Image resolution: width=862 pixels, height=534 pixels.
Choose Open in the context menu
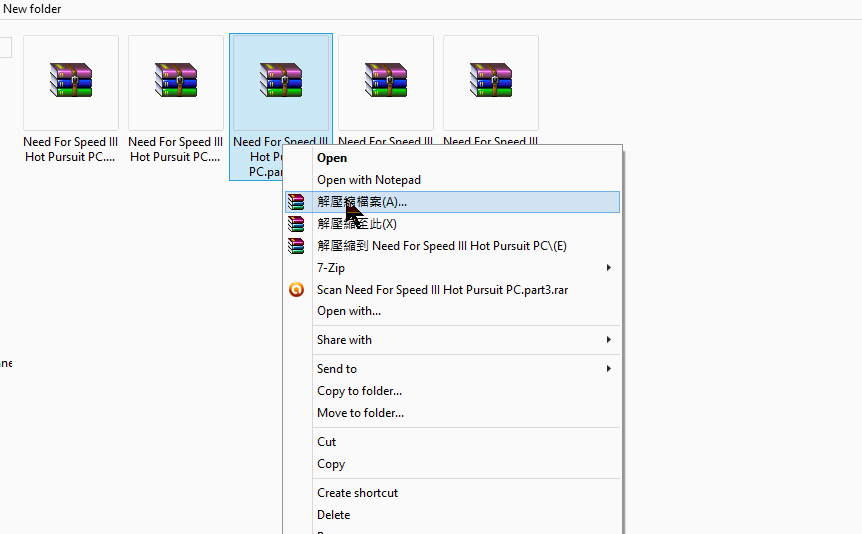(332, 158)
